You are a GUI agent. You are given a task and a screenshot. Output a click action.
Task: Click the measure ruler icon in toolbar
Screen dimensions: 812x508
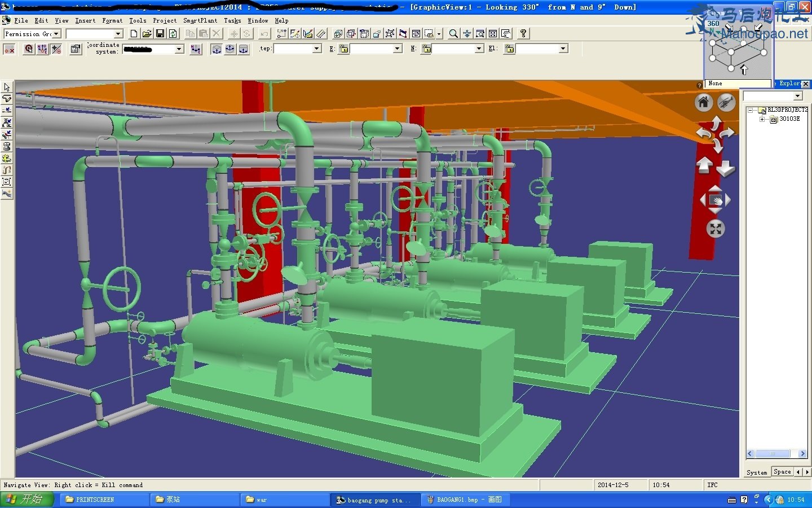coord(321,34)
